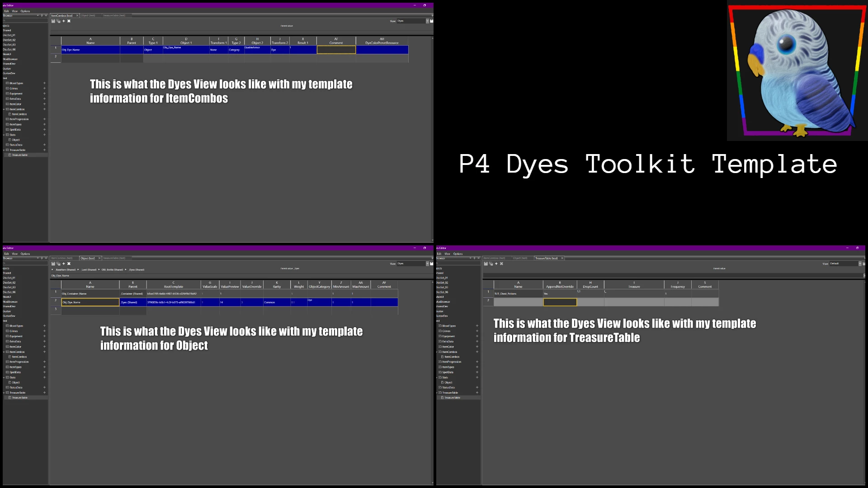Click the blue parrot logo thumbnail
The height and width of the screenshot is (488, 868).
(797, 71)
